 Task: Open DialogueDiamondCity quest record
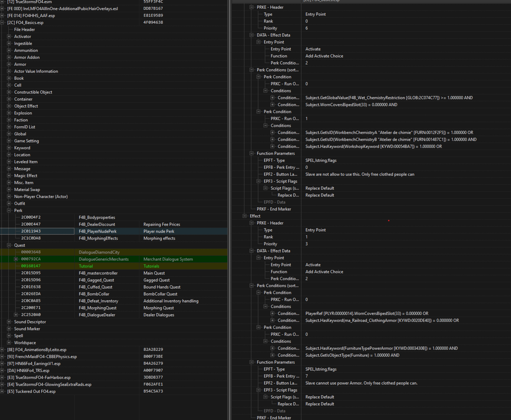coord(113,252)
